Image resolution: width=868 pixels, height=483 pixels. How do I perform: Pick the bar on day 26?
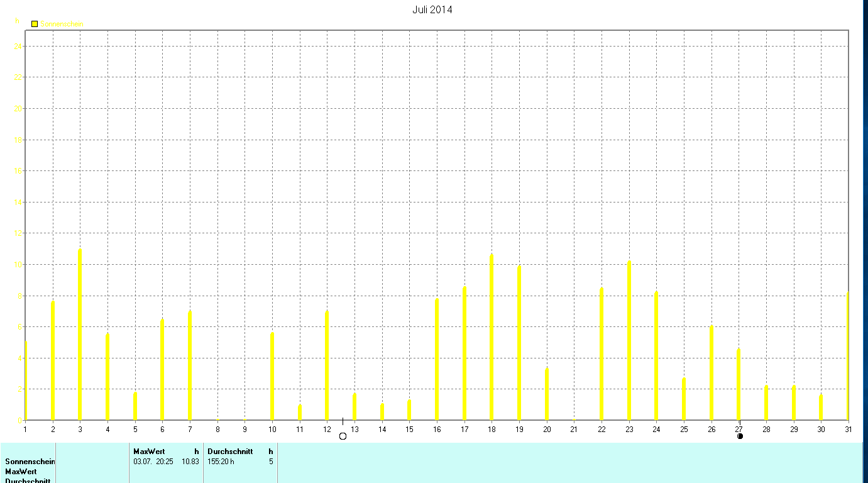711,373
